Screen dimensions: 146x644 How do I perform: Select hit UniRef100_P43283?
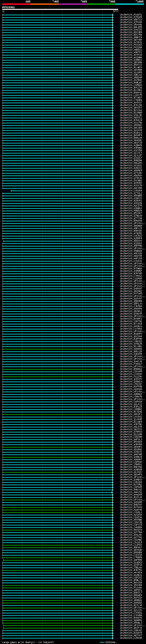131,45
